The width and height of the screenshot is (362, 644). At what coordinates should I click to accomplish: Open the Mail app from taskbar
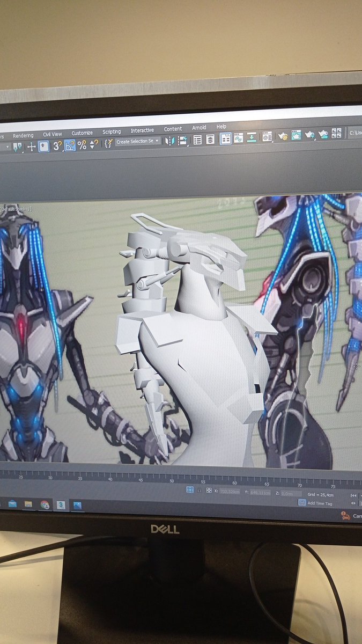pyautogui.click(x=12, y=503)
